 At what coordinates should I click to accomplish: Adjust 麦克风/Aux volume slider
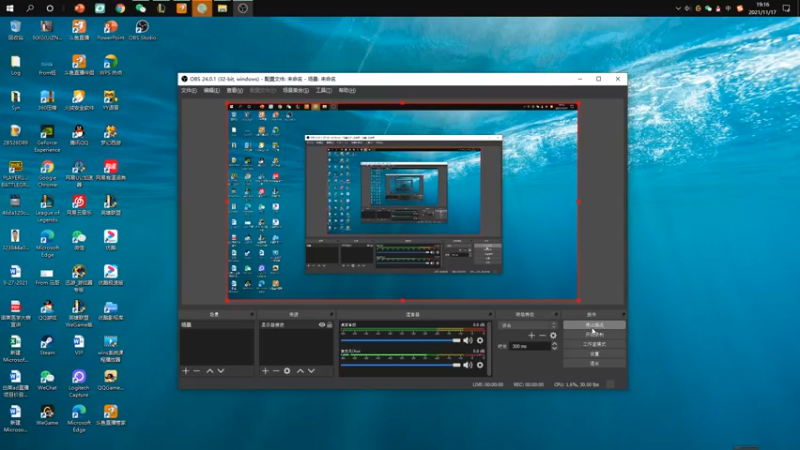(x=401, y=365)
